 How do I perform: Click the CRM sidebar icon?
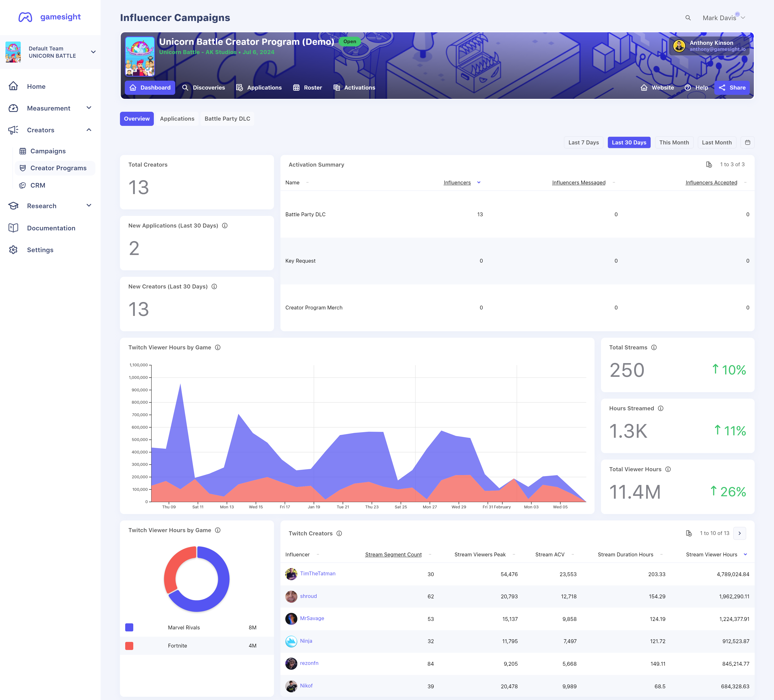point(23,185)
